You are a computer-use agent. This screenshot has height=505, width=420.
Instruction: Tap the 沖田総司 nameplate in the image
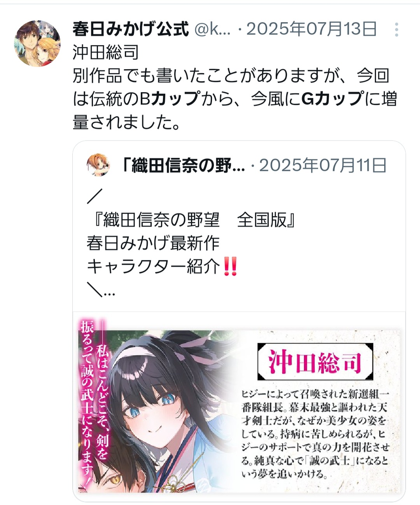click(315, 362)
